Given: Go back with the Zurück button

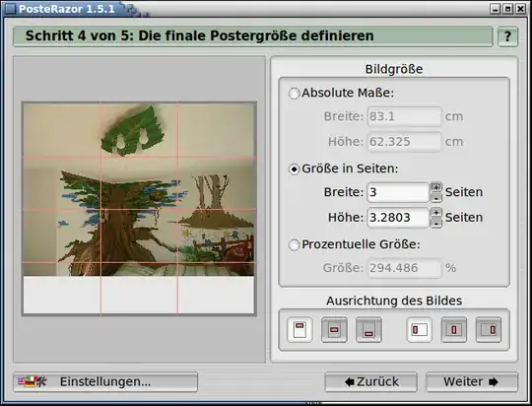Looking at the screenshot, I should tap(370, 382).
